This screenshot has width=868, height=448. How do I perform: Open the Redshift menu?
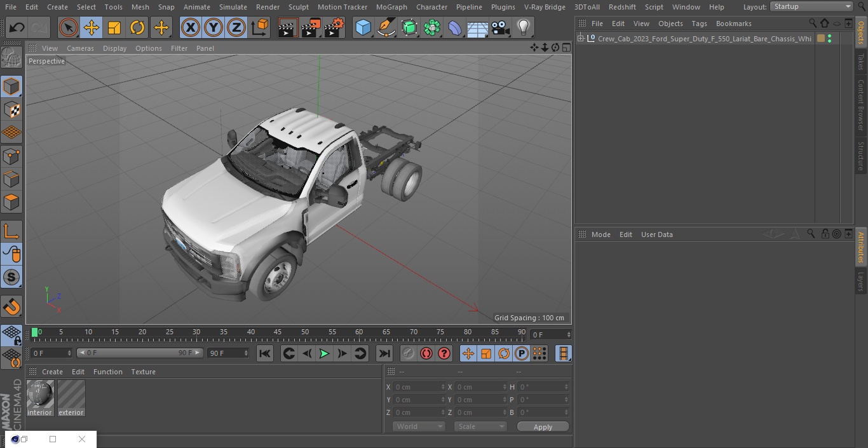(x=622, y=7)
